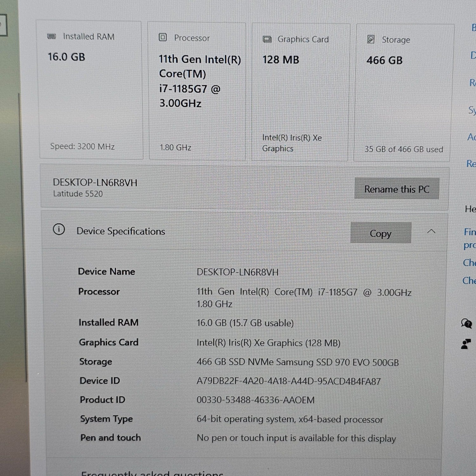Select Samsung SSD 970 EVO 500GB storage value
The width and height of the screenshot is (476, 476).
(298, 362)
